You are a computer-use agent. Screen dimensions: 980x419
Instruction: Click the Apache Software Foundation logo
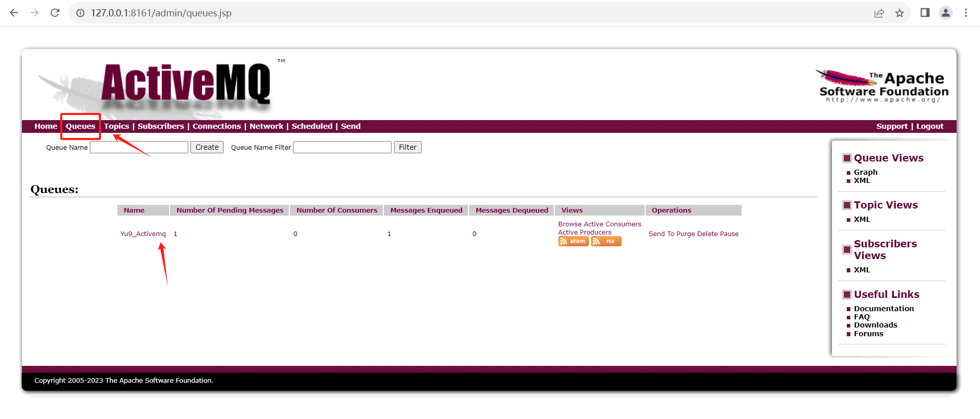(883, 86)
